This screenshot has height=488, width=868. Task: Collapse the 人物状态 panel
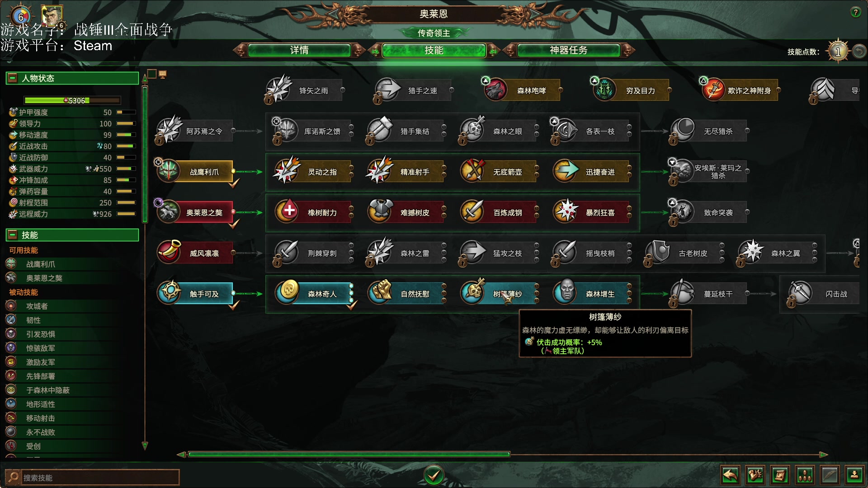13,78
